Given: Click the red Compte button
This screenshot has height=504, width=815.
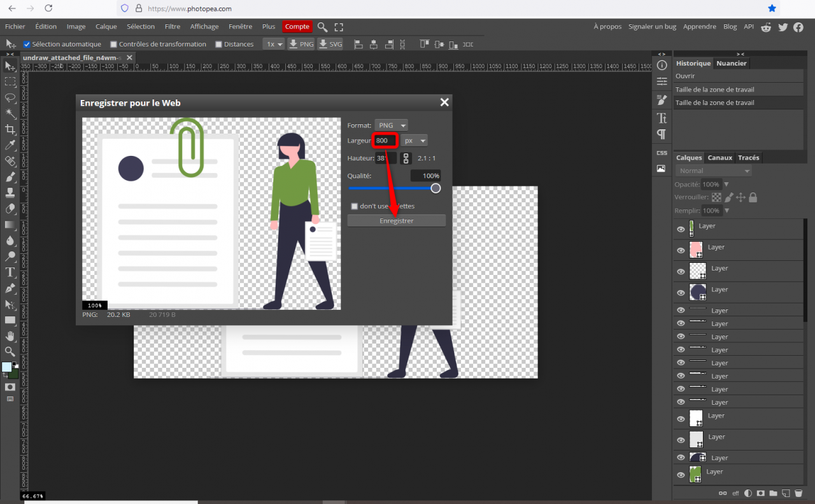Looking at the screenshot, I should 297,27.
